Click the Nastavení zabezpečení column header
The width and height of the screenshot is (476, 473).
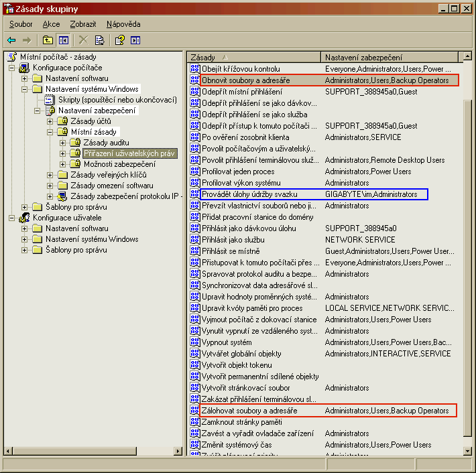pos(392,57)
